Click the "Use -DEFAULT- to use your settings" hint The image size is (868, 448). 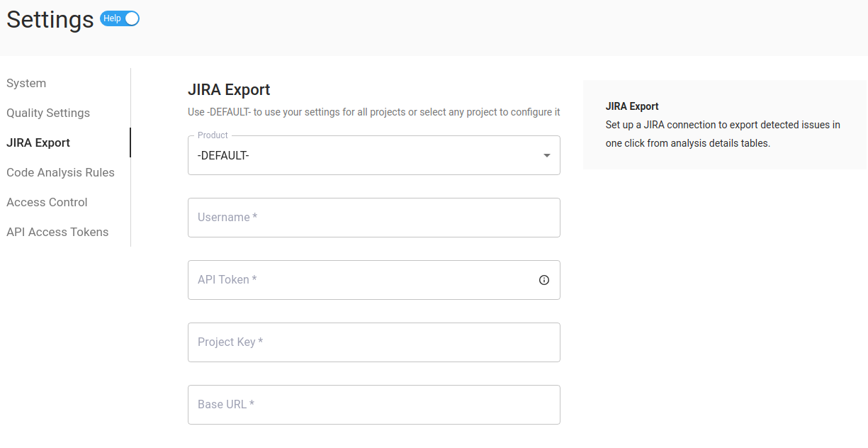click(374, 112)
